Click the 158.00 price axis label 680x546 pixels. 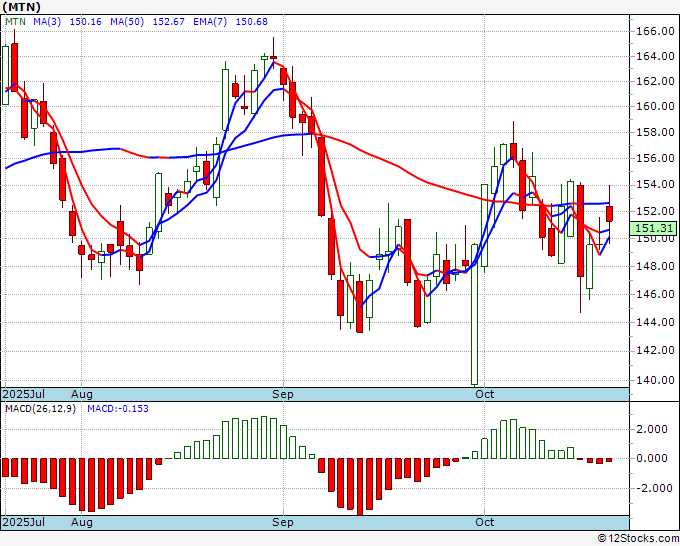point(655,132)
